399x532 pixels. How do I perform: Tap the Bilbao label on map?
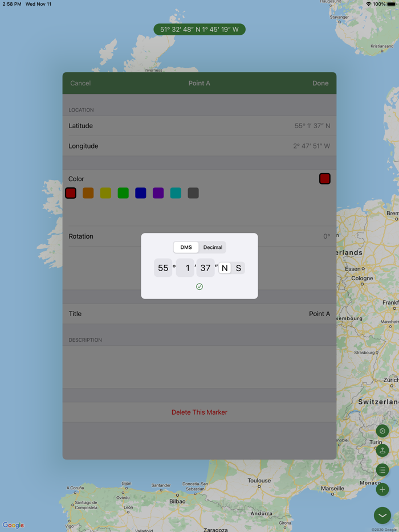(x=177, y=501)
